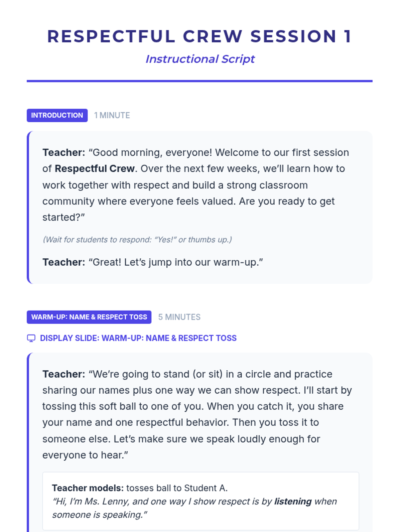Click the italic wait-for-students stage note

(x=137, y=239)
